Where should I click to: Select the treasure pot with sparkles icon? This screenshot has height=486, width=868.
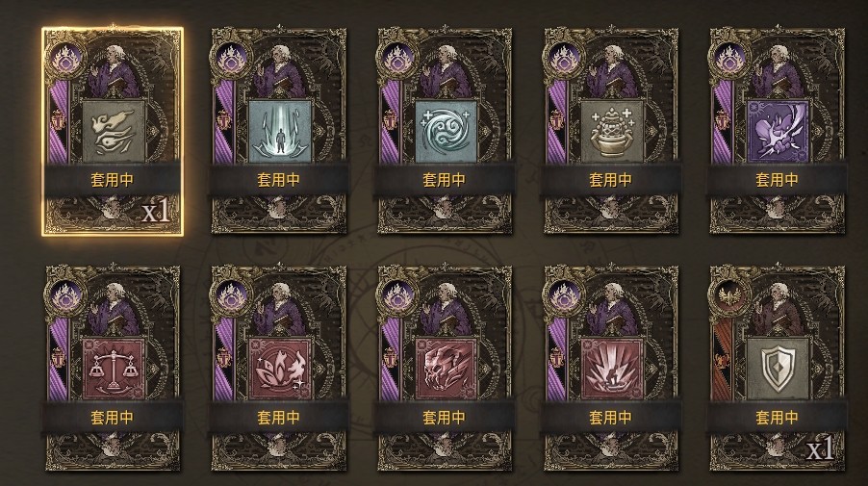612,132
